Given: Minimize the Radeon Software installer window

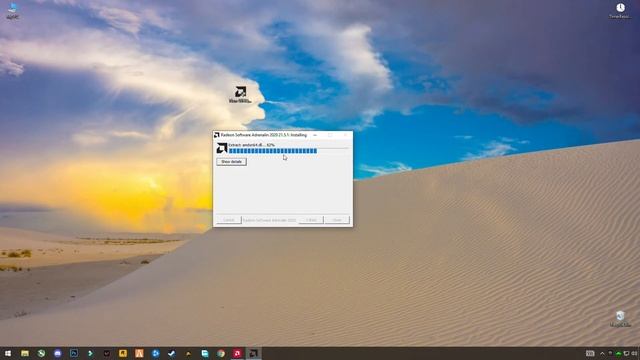Looking at the screenshot, I should [315, 135].
